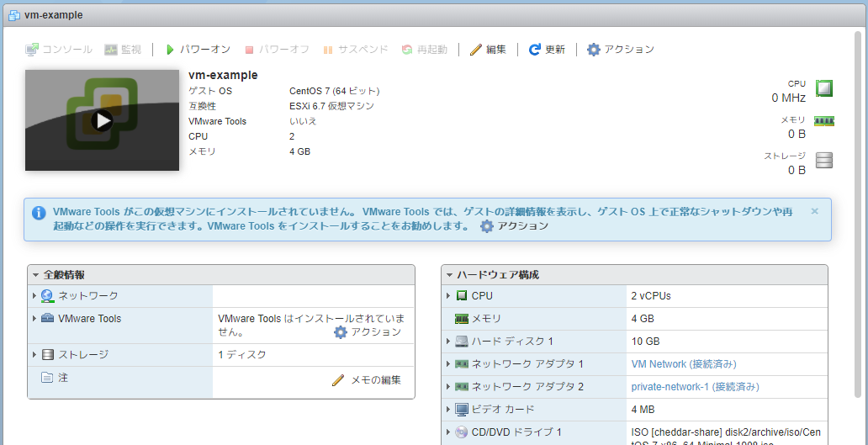Click the ストレージ row storage icon
868x445 pixels.
tap(48, 354)
